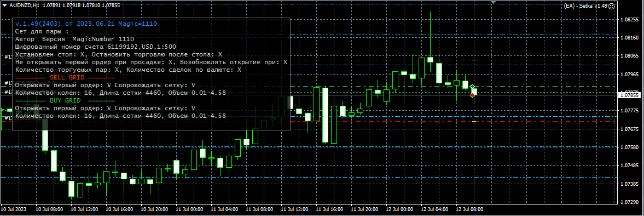Click the '11 Jul 20:00' time axis label
The height and width of the screenshot is (216, 644).
tap(364, 209)
